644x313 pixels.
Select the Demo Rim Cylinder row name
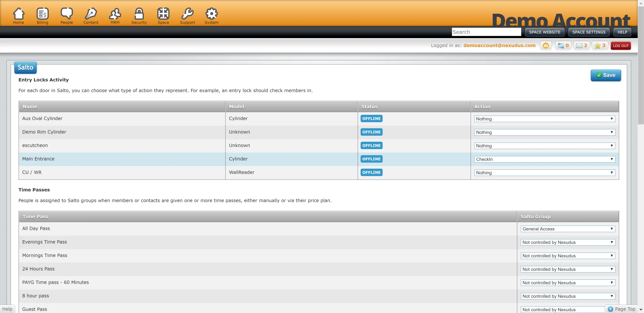point(44,132)
